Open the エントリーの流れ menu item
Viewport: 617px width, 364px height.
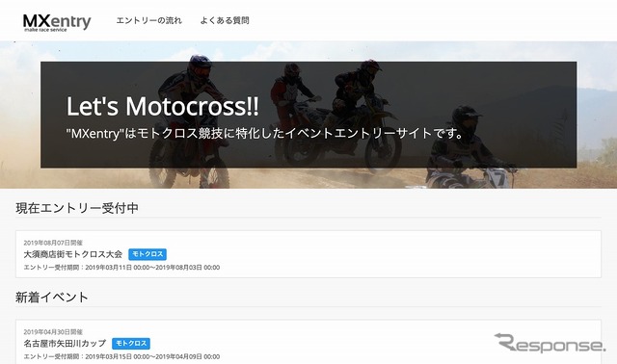tap(149, 20)
